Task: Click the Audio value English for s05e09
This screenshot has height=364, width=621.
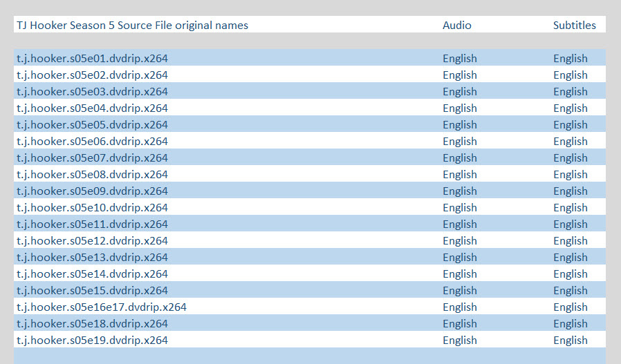Action: (459, 192)
